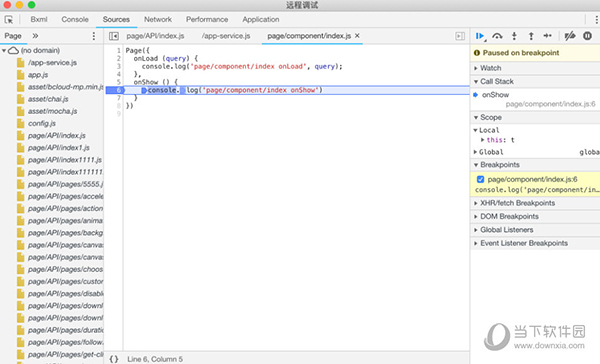Select the Sources tab

[x=116, y=20]
